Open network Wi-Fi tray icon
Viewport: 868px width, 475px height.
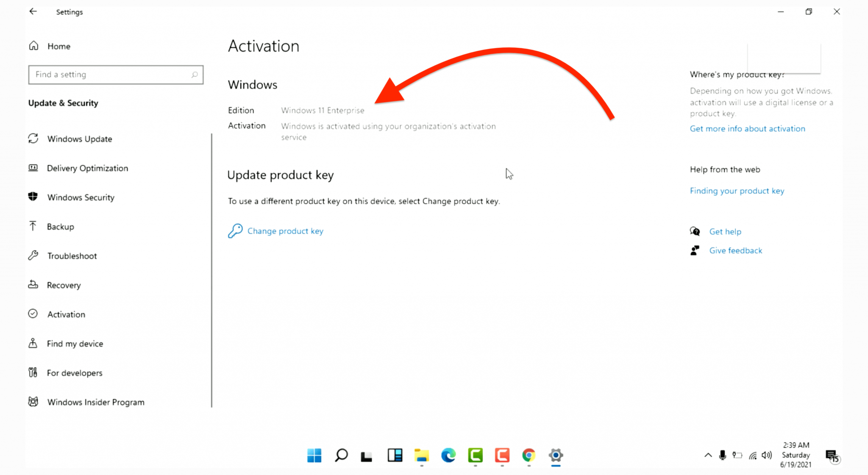(x=753, y=456)
